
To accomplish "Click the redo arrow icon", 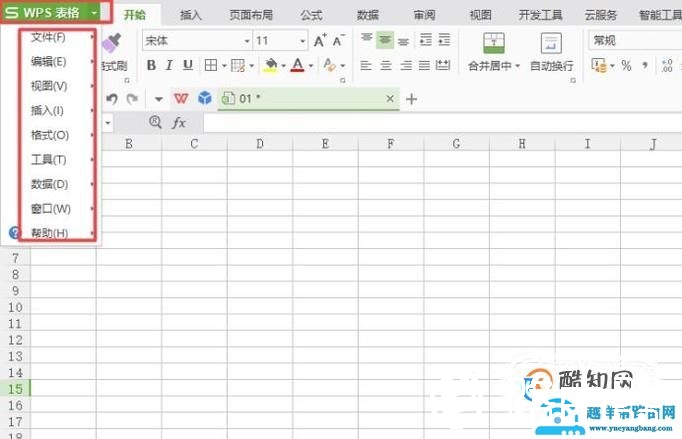I will click(132, 99).
